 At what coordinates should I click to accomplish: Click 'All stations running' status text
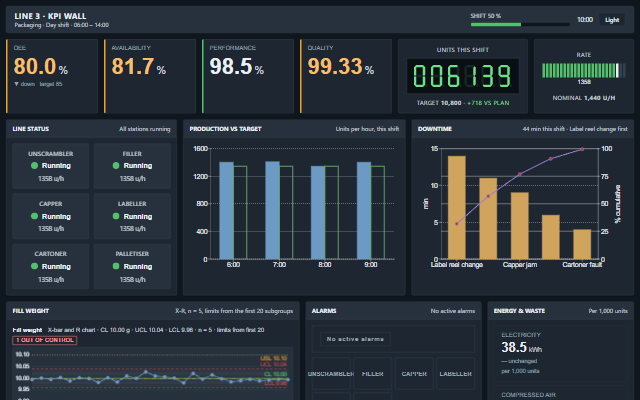point(144,129)
